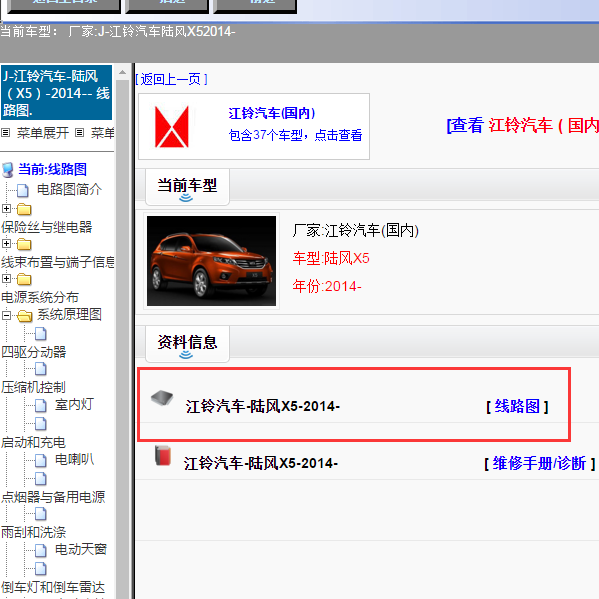Select the 资料信息 tab
This screenshot has width=599, height=599.
coord(187,343)
